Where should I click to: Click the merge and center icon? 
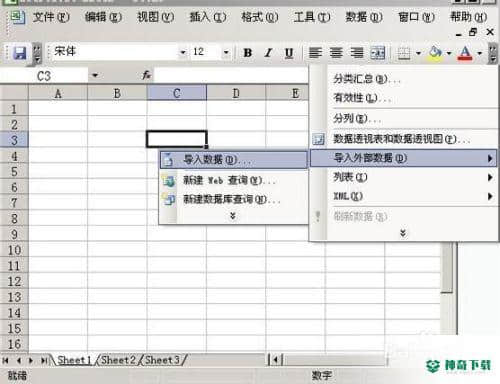377,53
